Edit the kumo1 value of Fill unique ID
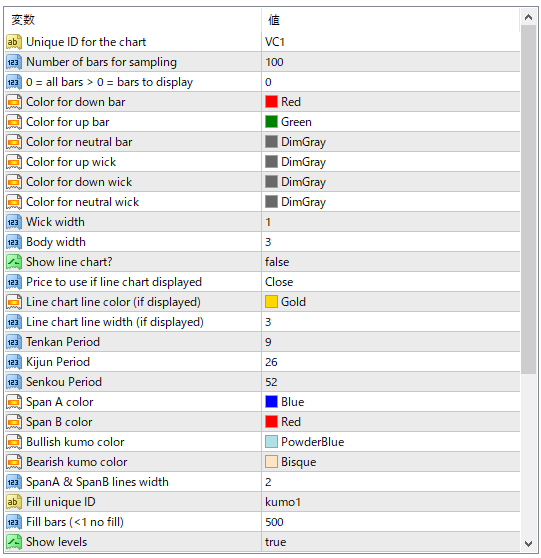Screen dimensions: 541x558 tap(391, 502)
